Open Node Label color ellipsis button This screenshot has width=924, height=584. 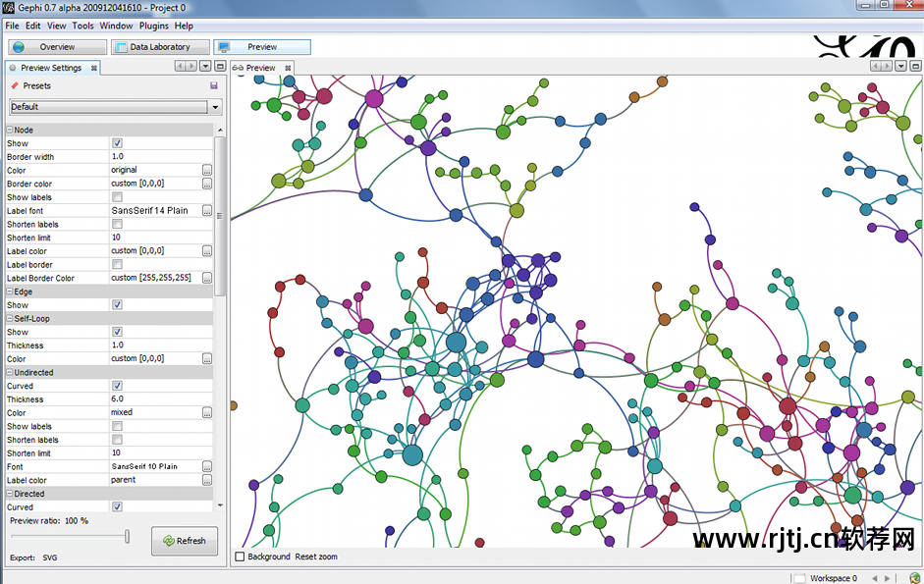[207, 250]
